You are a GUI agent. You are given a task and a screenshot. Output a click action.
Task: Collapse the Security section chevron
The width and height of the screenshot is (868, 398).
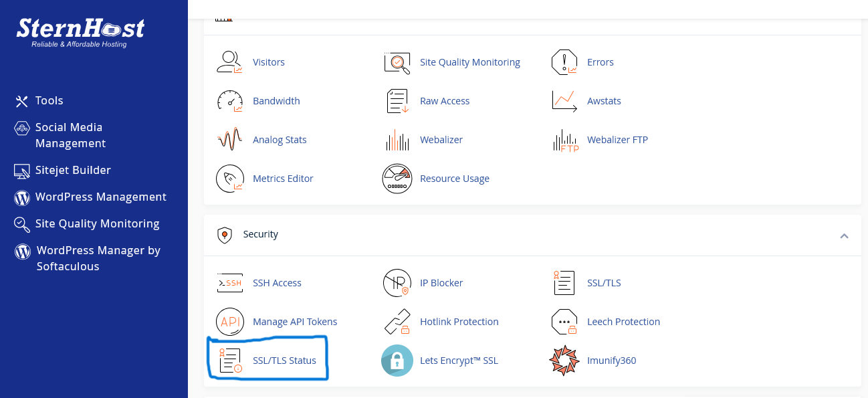tap(844, 235)
